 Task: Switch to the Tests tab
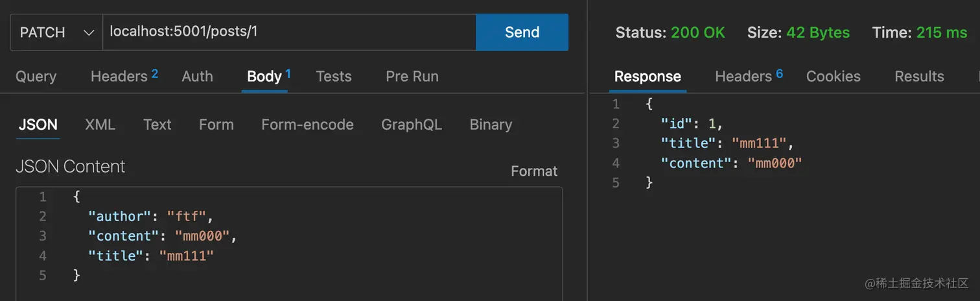[333, 77]
